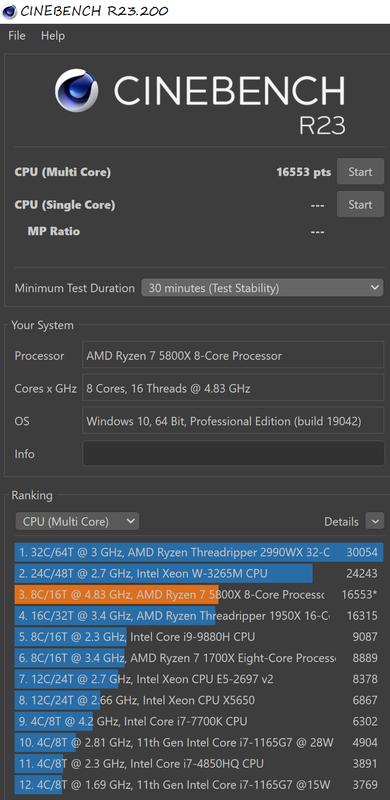The width and height of the screenshot is (390, 800).
Task: Select the i7-1165G7 @15W ranking entry
Action: [x=199, y=785]
